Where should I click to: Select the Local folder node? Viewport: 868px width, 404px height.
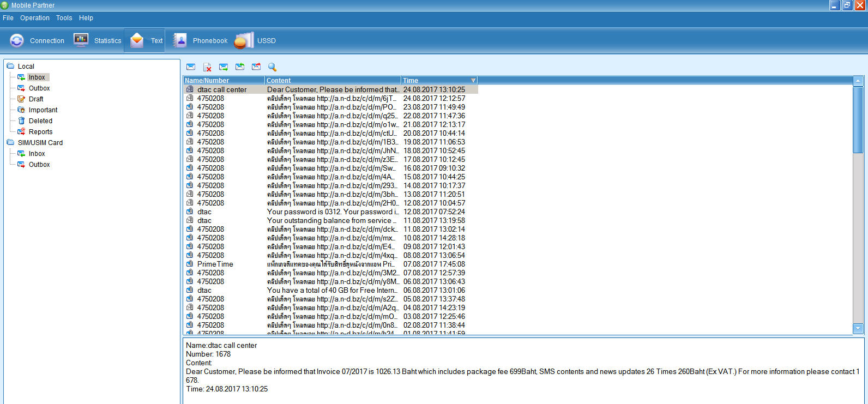tap(26, 66)
